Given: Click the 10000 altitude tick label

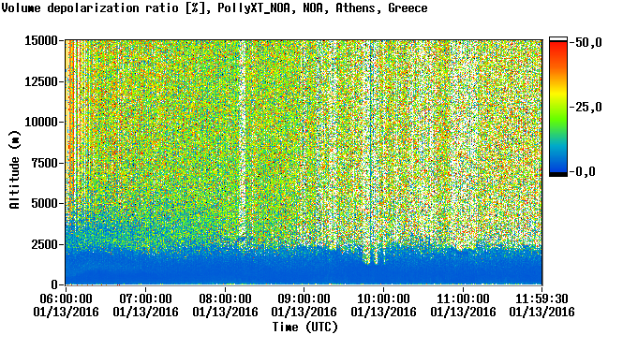Looking at the screenshot, I should [x=41, y=123].
